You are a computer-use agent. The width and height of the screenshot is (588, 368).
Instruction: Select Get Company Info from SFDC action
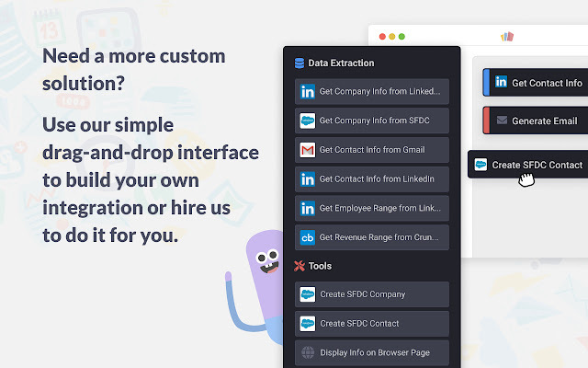(372, 121)
